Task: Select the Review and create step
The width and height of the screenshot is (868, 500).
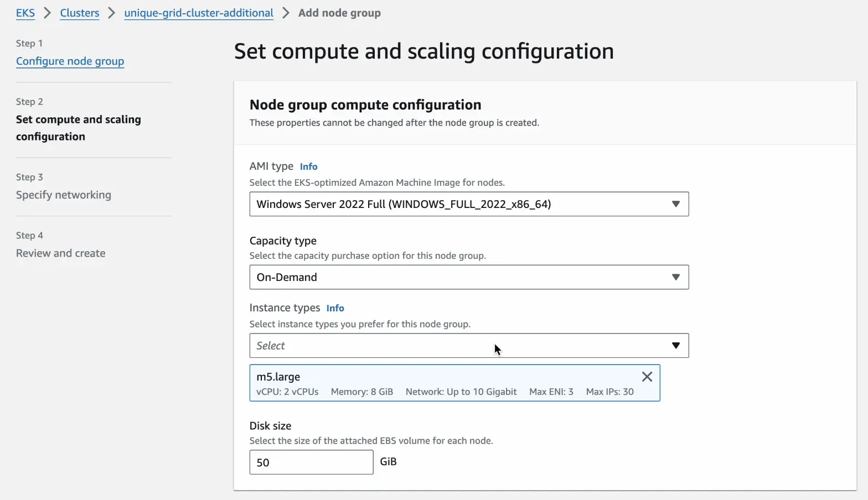Action: pyautogui.click(x=61, y=253)
